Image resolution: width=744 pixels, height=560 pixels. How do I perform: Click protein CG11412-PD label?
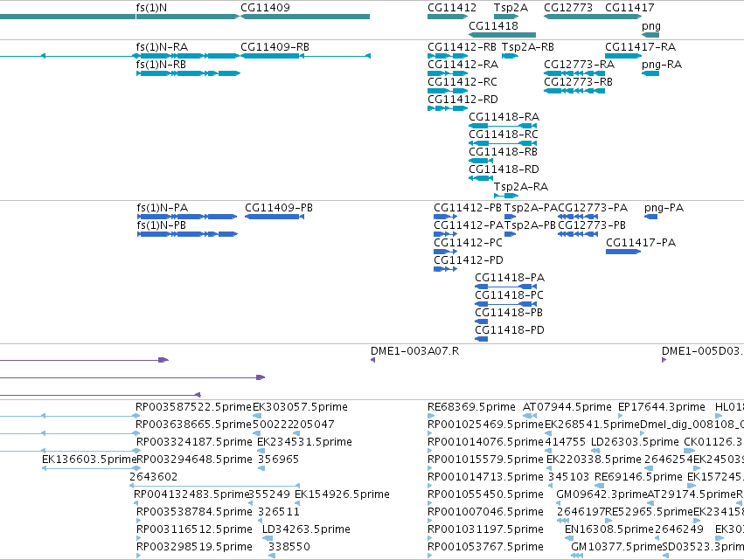(x=469, y=260)
